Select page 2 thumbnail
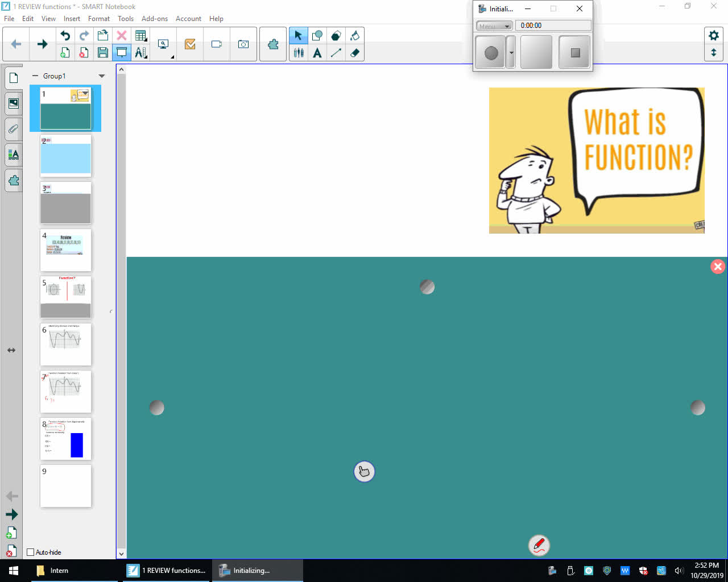Image resolution: width=728 pixels, height=582 pixels. [65, 156]
